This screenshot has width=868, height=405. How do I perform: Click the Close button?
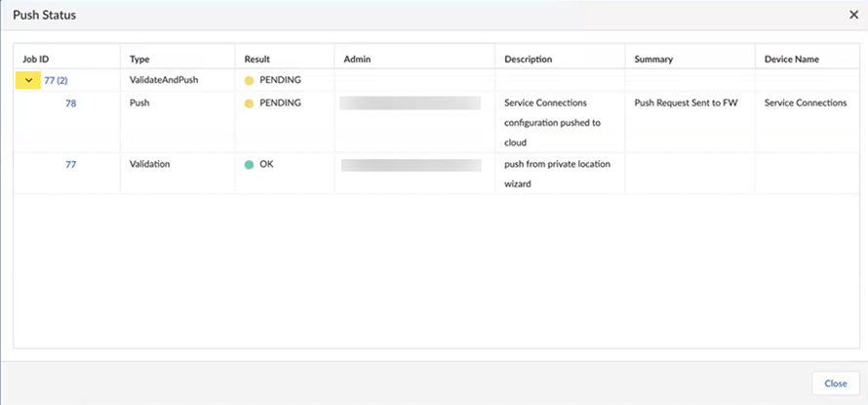(x=835, y=384)
